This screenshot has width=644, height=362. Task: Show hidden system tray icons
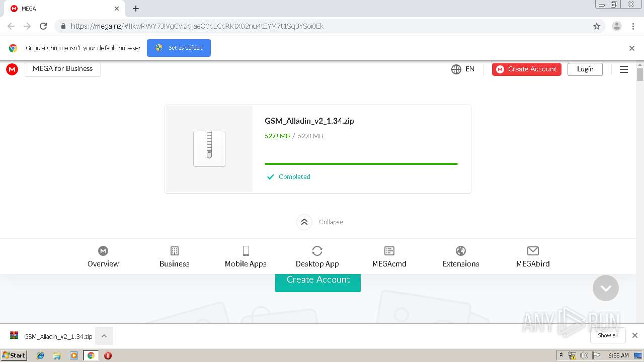click(x=561, y=355)
